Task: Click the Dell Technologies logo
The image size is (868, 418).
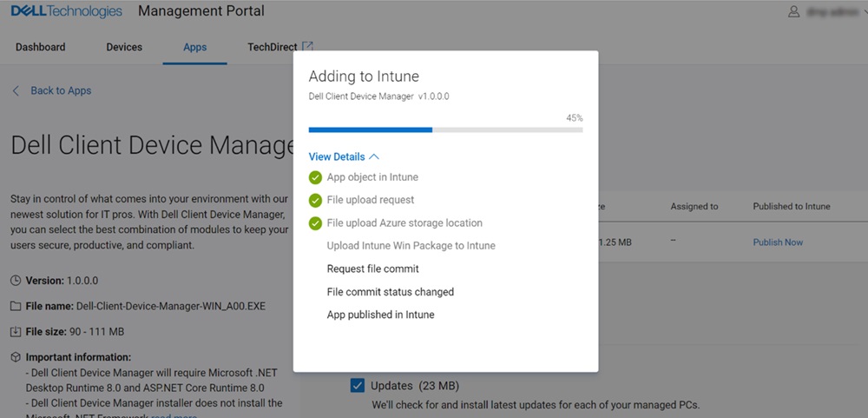Action: [66, 11]
